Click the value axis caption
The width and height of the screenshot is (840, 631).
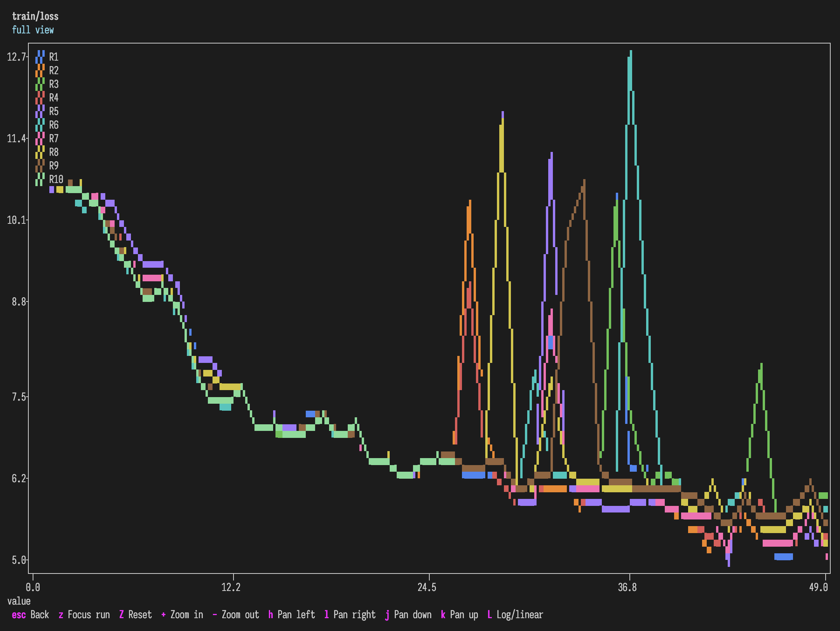pyautogui.click(x=19, y=601)
